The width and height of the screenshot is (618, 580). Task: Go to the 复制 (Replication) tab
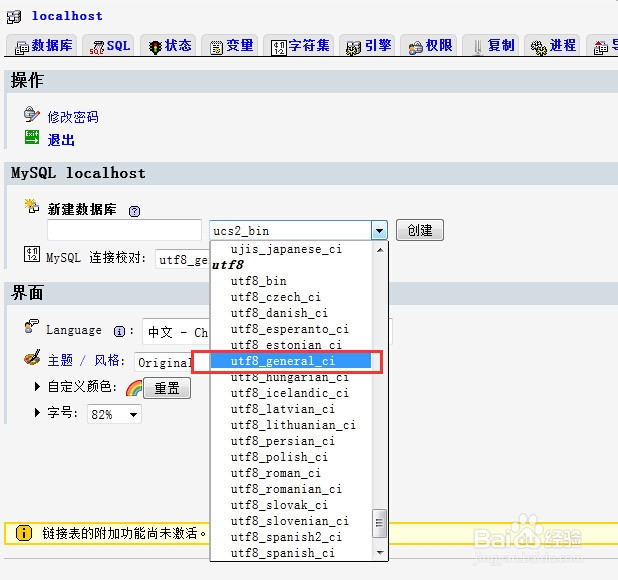(x=490, y=46)
